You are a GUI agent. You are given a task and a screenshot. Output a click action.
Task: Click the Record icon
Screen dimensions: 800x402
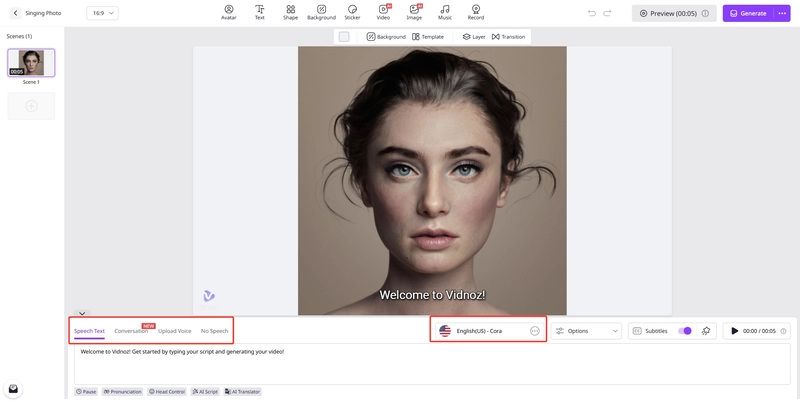476,12
